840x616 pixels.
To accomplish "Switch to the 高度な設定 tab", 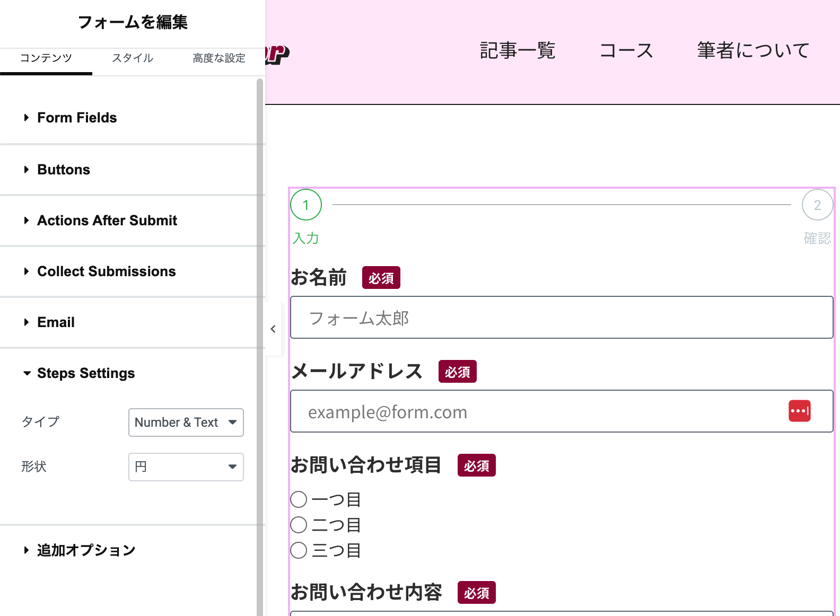I will [218, 58].
